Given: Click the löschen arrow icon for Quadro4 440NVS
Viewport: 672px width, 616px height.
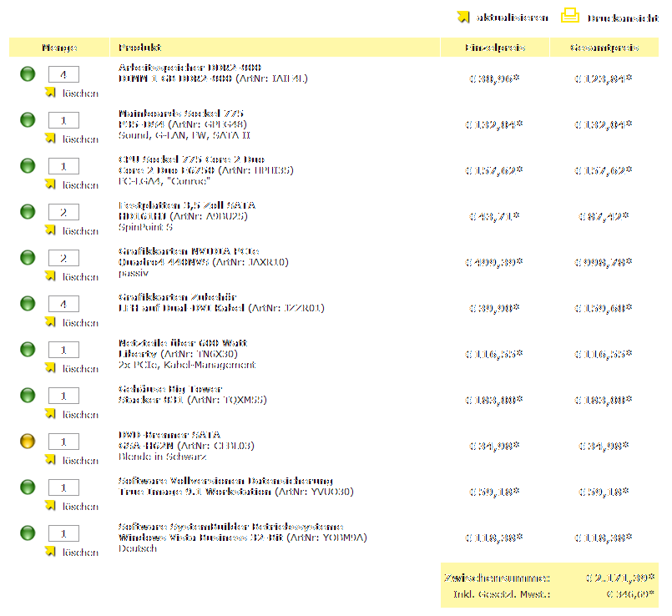Looking at the screenshot, I should coord(50,276).
